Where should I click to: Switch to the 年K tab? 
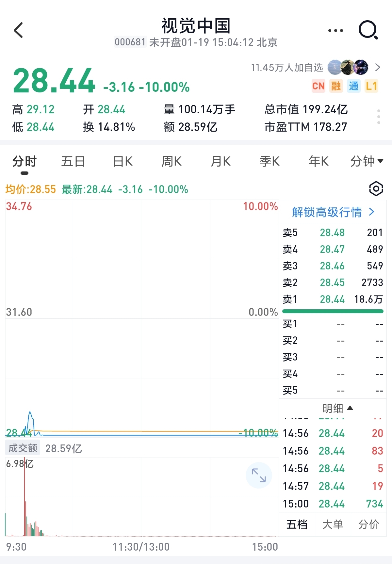click(x=318, y=161)
